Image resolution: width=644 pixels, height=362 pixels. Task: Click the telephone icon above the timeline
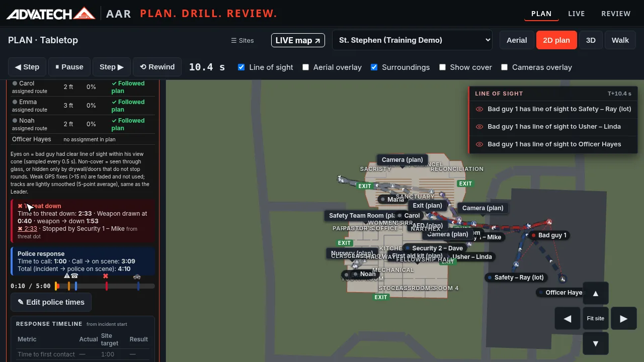74,276
